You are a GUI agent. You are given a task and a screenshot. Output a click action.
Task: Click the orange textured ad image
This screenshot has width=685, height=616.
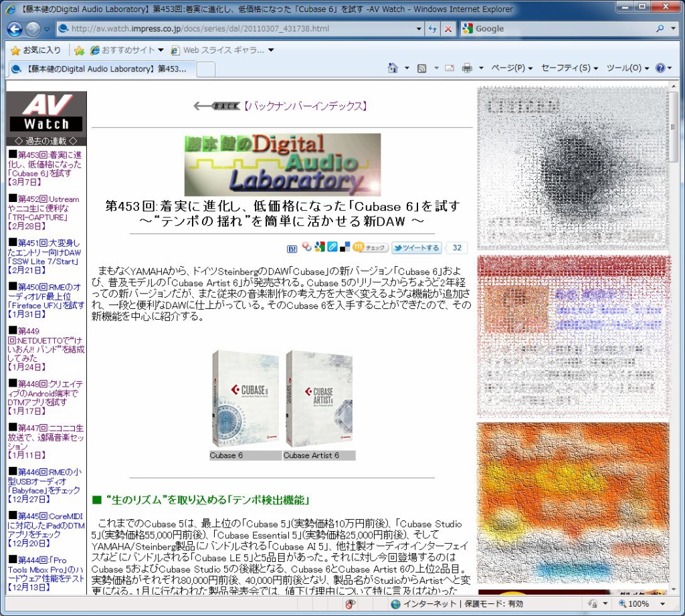573,503
